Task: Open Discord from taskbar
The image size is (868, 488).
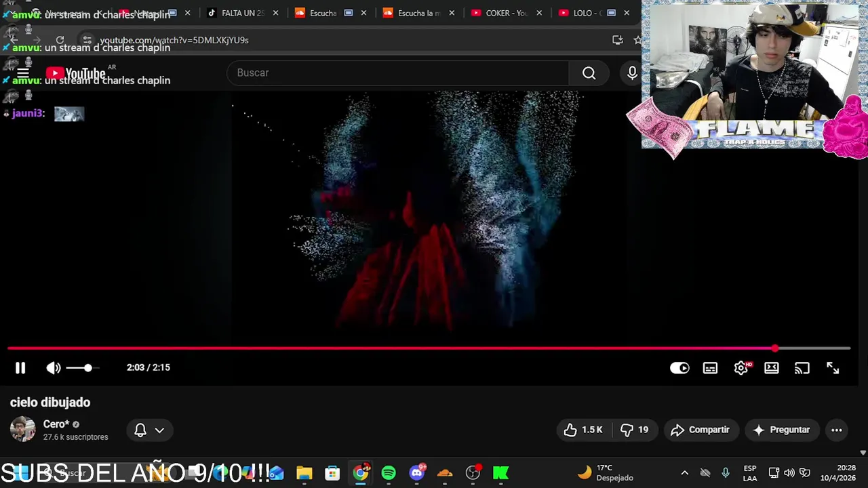Action: (x=417, y=473)
